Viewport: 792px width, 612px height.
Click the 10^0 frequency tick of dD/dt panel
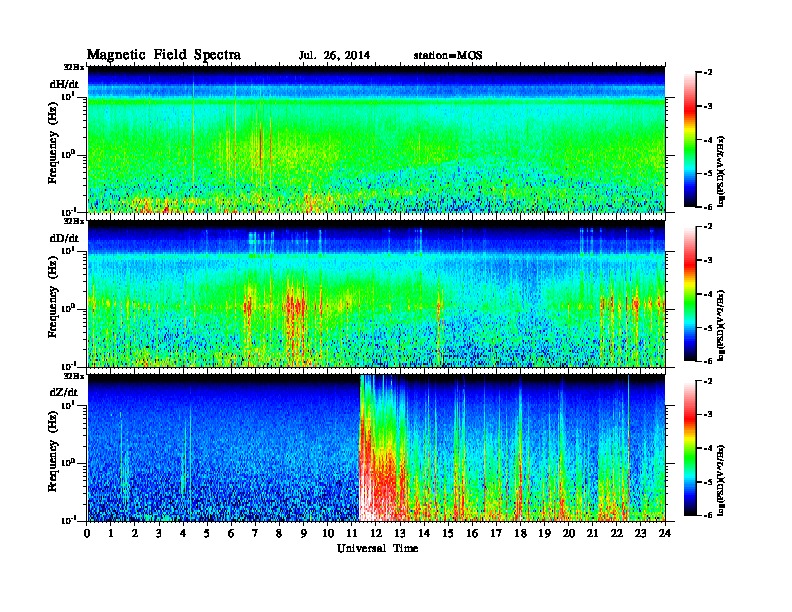tap(68, 308)
